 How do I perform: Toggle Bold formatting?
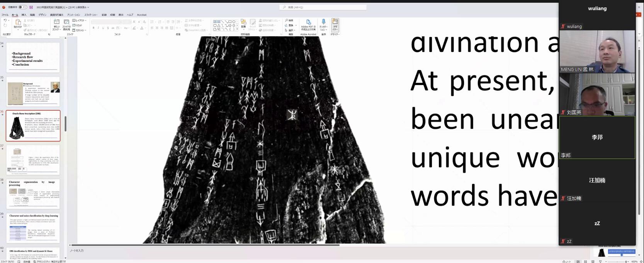click(x=93, y=28)
